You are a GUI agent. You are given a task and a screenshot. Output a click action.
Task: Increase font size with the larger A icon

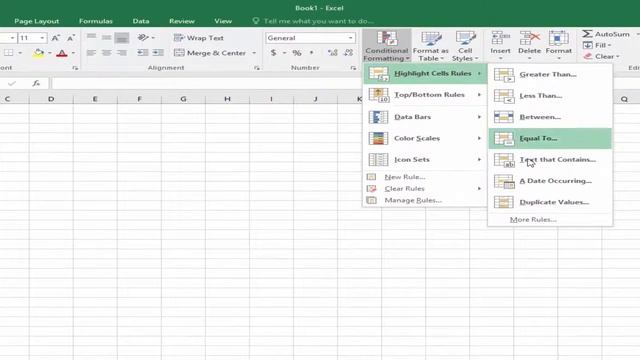56,38
